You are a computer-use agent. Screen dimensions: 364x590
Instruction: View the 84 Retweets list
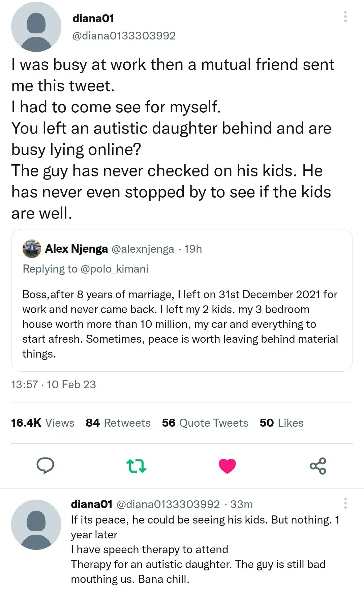[118, 423]
